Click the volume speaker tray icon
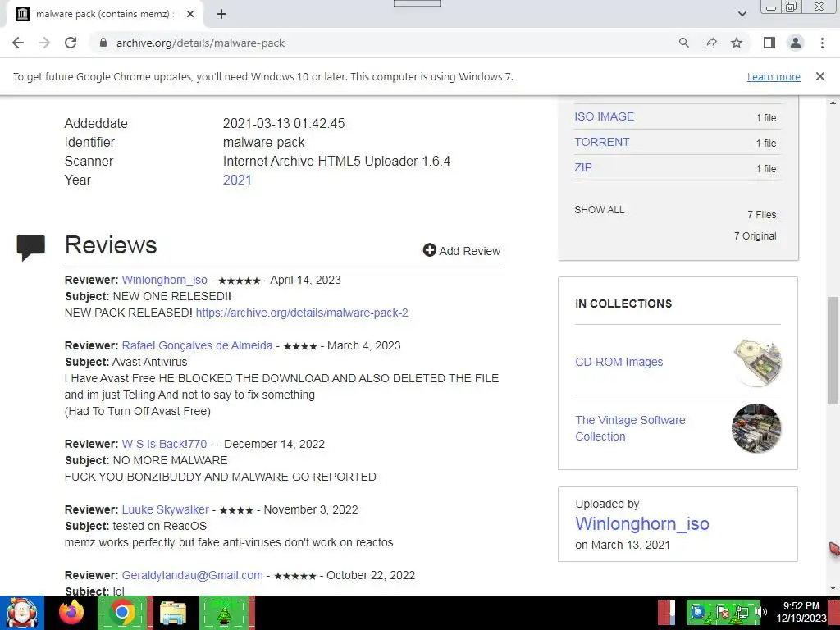Viewport: 840px width, 630px height. [760, 611]
